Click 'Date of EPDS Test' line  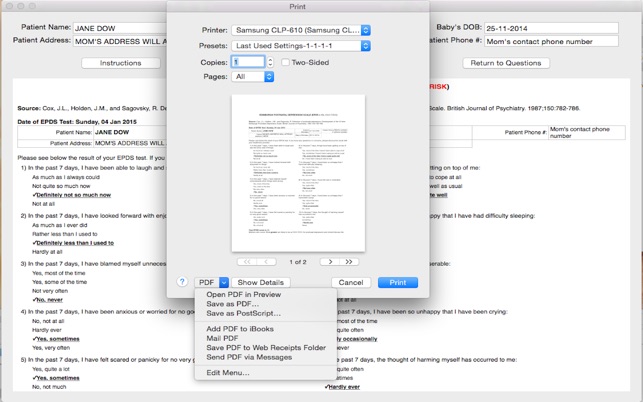pyautogui.click(x=77, y=122)
